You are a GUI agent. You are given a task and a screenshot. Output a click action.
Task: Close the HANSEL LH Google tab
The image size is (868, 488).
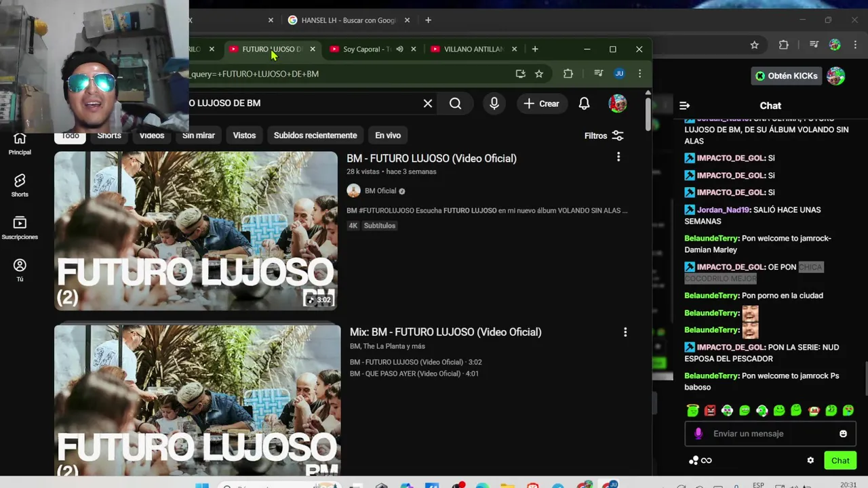[407, 20]
